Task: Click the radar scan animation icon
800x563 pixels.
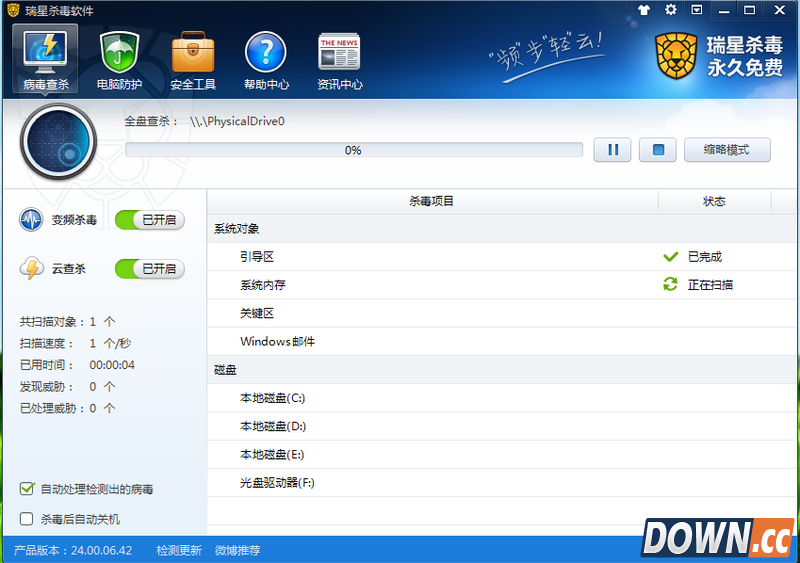Action: 58,141
